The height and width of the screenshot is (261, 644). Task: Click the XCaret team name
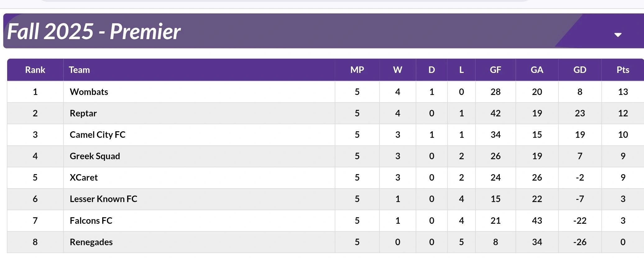pos(84,178)
